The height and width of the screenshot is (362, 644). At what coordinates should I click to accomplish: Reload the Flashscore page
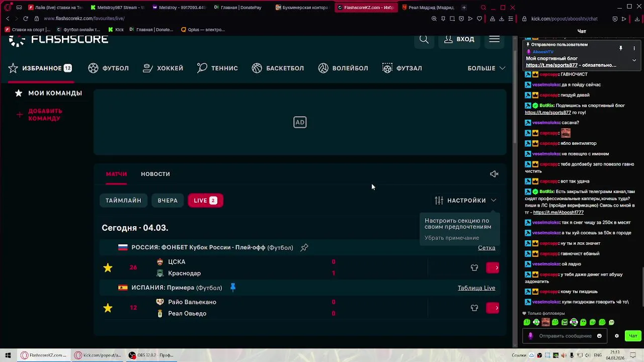point(26,19)
